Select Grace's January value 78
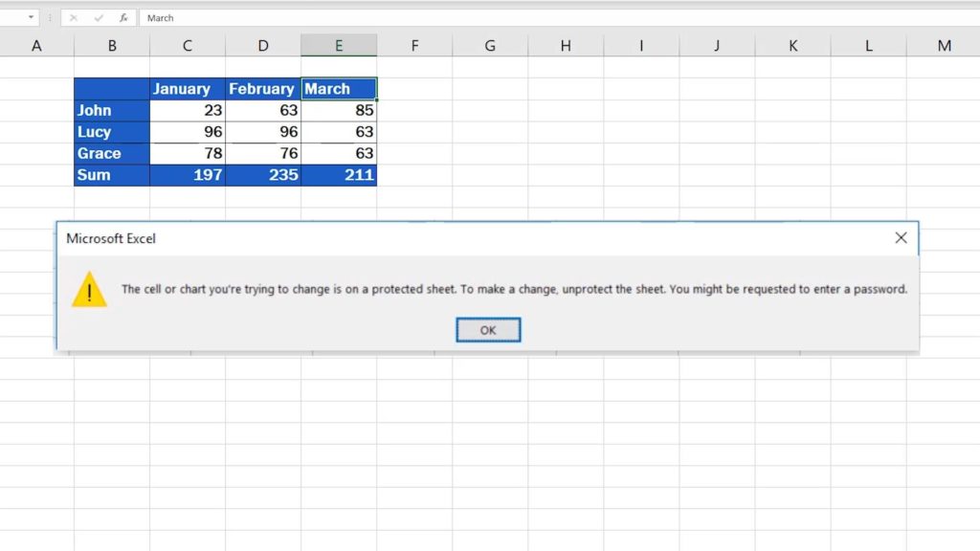Image resolution: width=980 pixels, height=551 pixels. pos(188,154)
